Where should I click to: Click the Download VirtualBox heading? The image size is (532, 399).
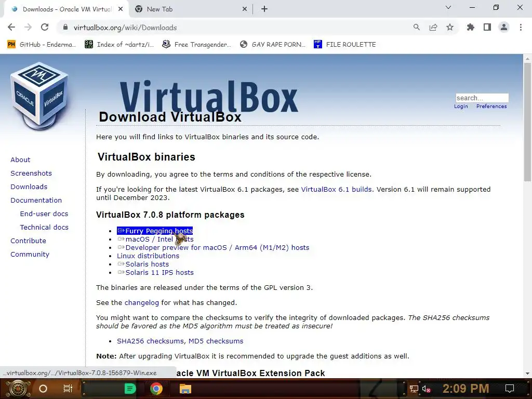tap(170, 117)
